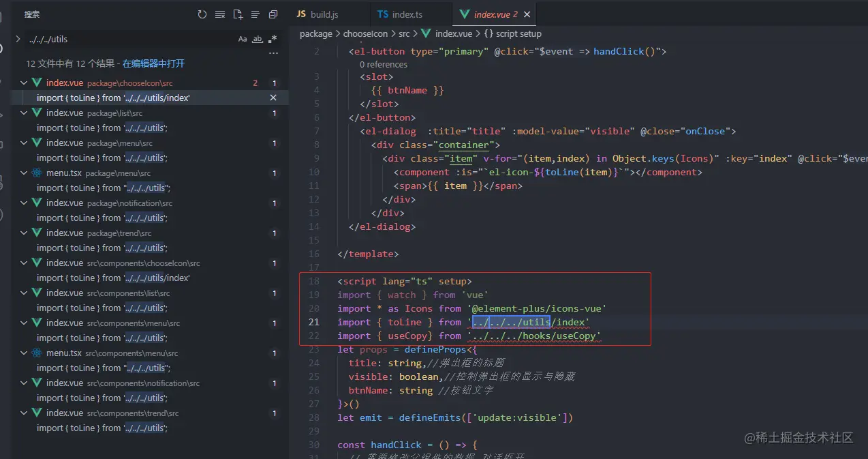
Task: Click result count badge for package\trend\src
Action: pyautogui.click(x=275, y=233)
